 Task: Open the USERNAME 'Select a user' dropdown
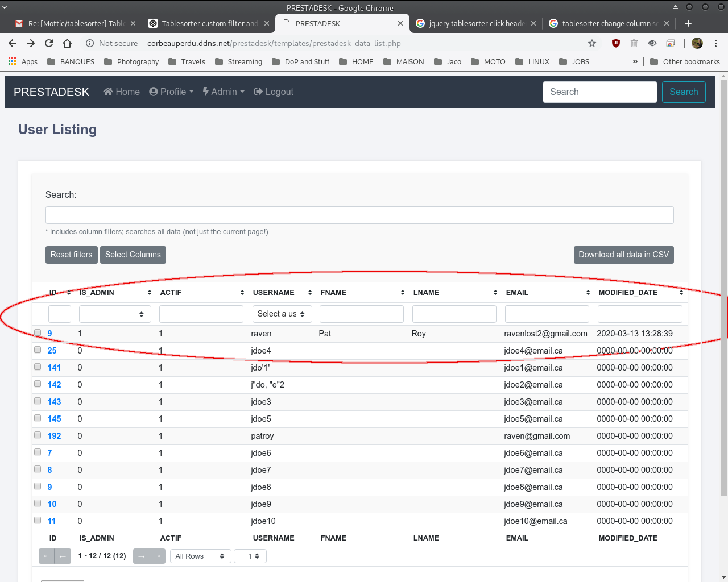(x=282, y=313)
